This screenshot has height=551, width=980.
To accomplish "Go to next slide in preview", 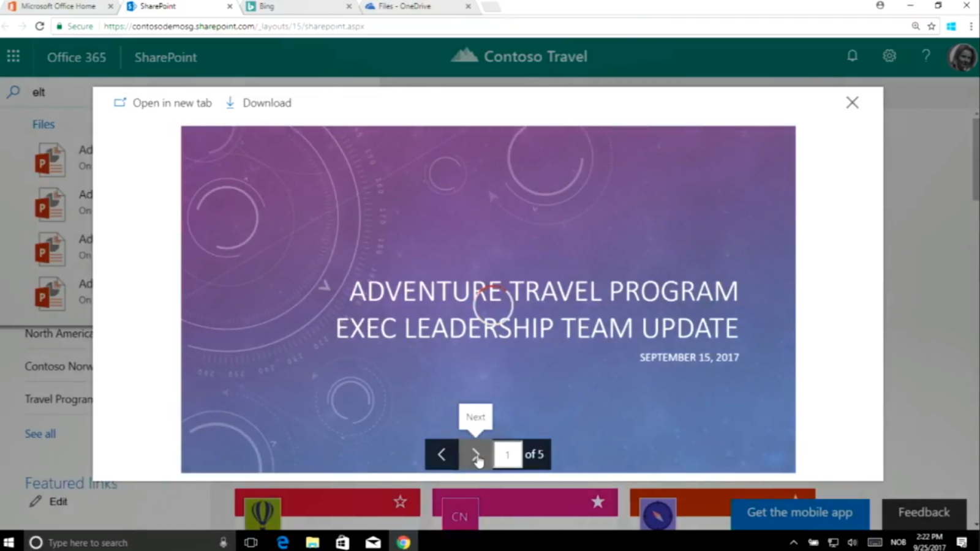I will coord(475,454).
